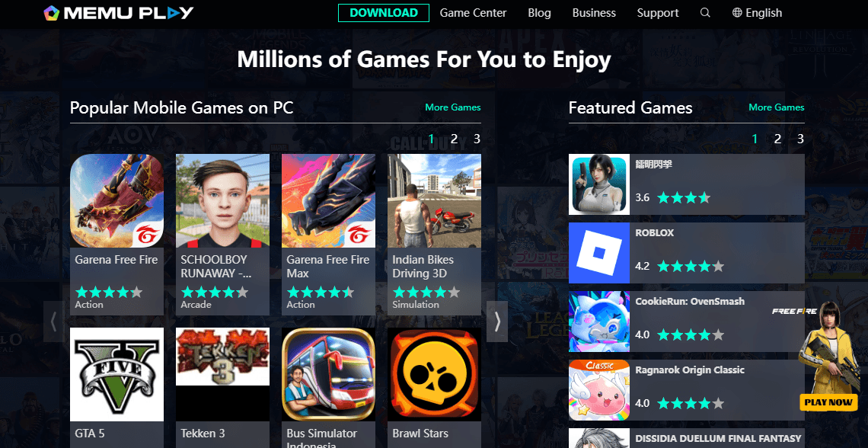The width and height of the screenshot is (868, 448).
Task: Click the DOWNLOAD button
Action: [x=384, y=13]
